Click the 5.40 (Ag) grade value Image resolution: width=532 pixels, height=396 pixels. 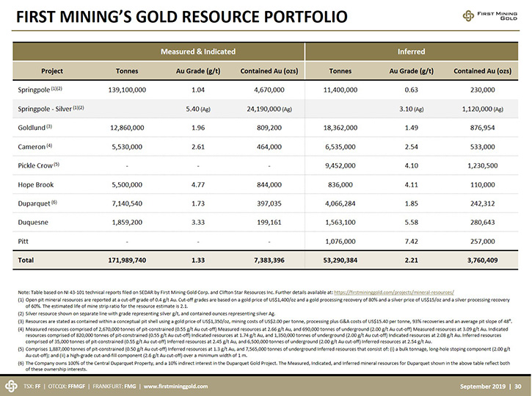tap(198, 109)
